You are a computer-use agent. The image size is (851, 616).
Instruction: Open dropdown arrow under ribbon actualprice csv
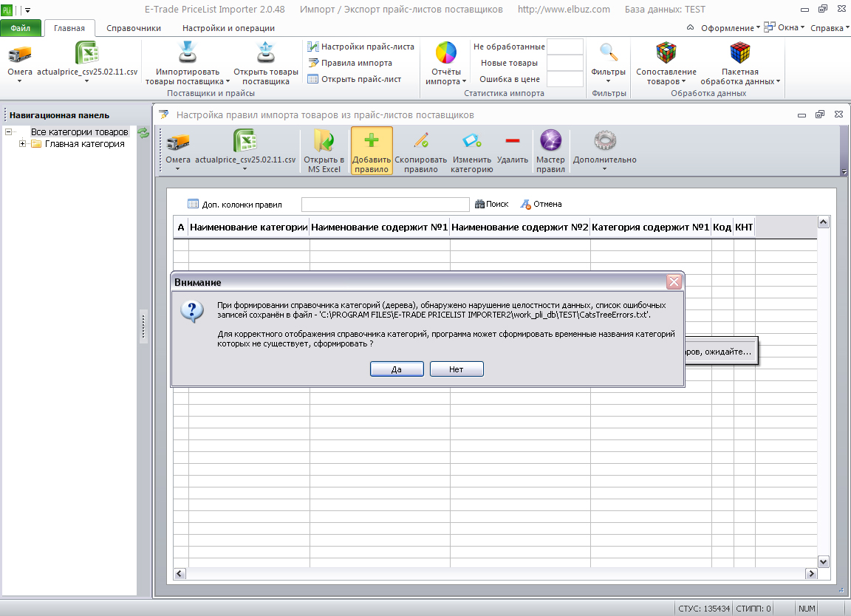coord(87,81)
